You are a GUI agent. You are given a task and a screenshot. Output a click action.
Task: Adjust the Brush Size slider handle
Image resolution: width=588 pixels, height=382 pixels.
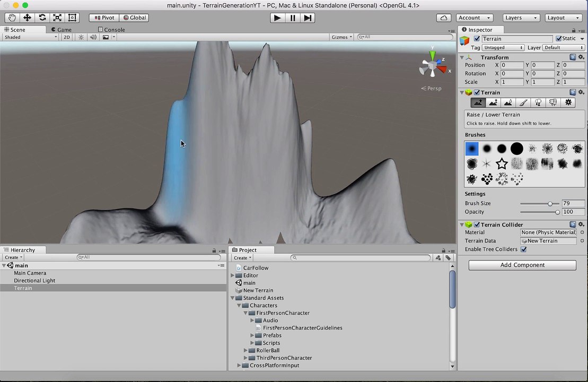[550, 203]
